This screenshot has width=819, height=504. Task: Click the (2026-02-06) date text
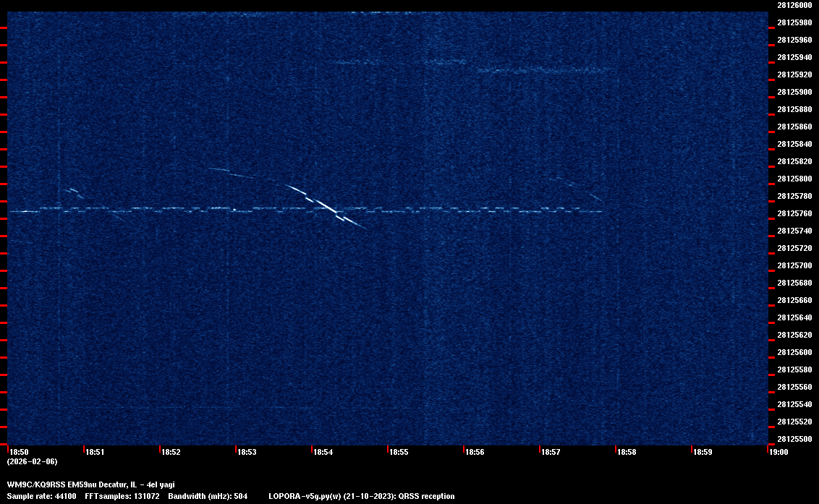pos(32,461)
